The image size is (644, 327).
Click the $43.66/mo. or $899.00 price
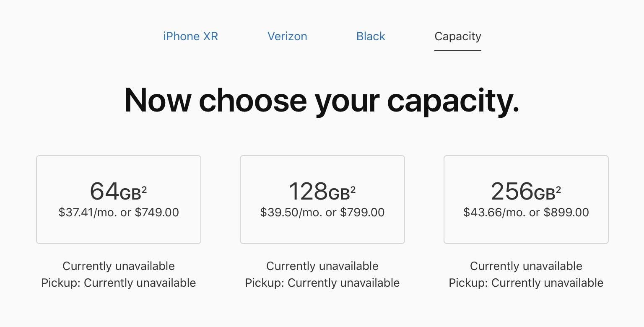pos(526,213)
